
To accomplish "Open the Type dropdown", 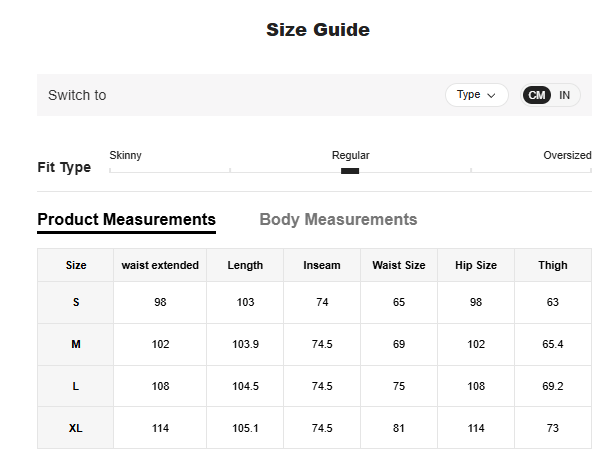I will (x=476, y=95).
